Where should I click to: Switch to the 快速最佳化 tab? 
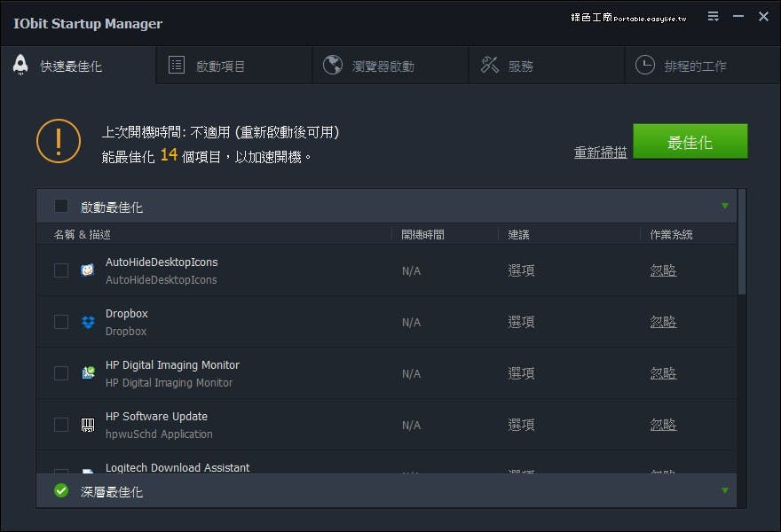tap(78, 66)
